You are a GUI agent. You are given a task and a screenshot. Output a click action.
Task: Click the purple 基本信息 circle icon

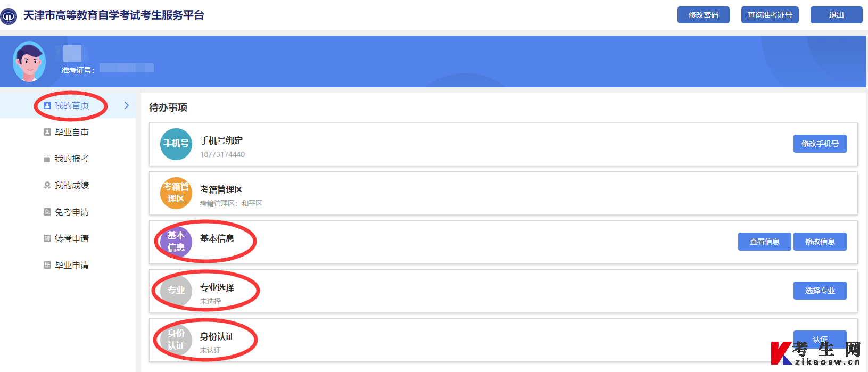click(x=176, y=242)
